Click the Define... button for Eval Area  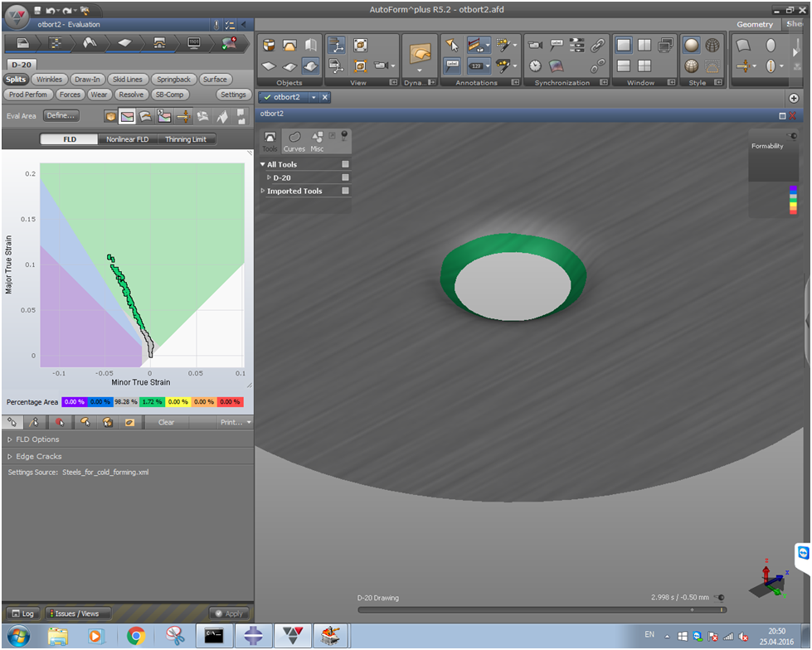[61, 116]
